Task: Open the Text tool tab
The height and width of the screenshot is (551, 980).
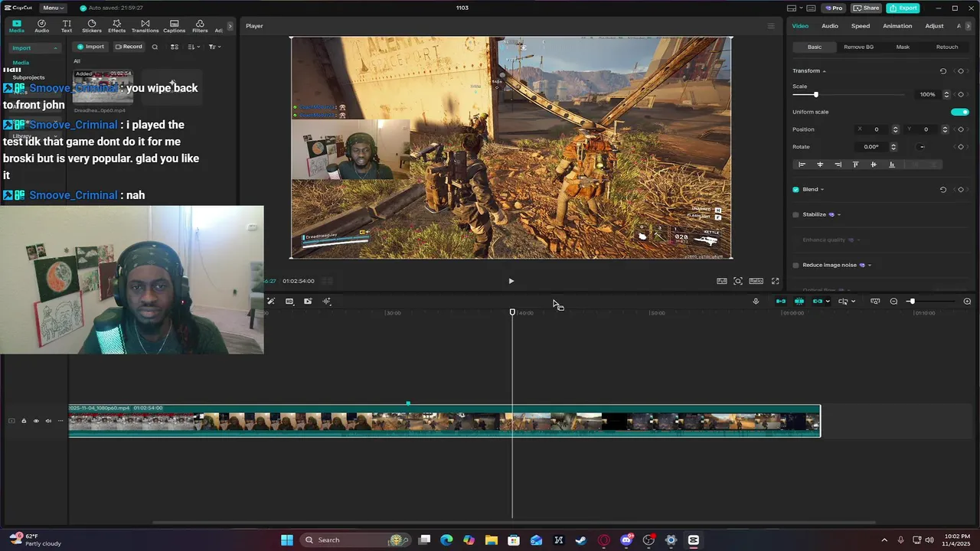Action: tap(67, 26)
